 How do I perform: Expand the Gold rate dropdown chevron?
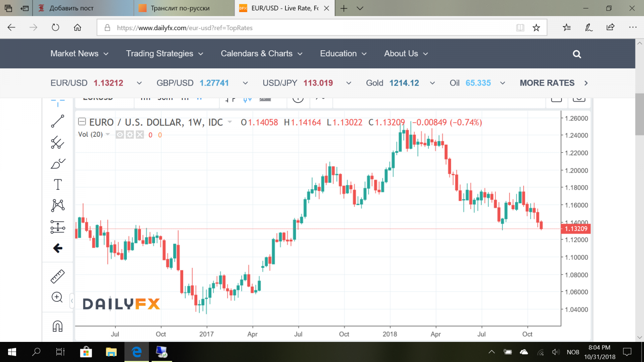coord(432,83)
